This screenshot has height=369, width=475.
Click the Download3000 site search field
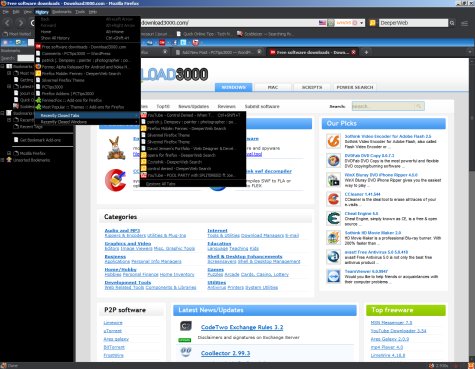tap(388, 106)
